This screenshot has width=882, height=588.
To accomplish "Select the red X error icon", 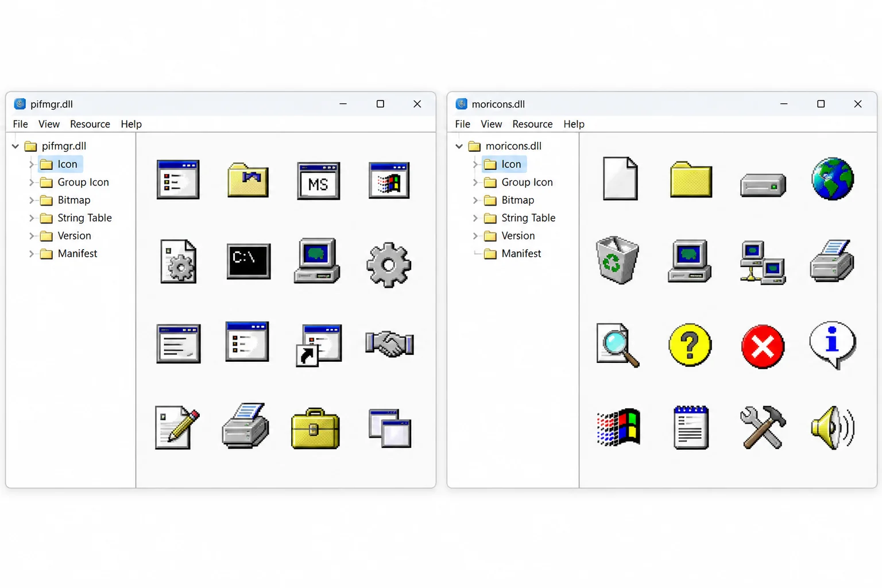I will [763, 346].
